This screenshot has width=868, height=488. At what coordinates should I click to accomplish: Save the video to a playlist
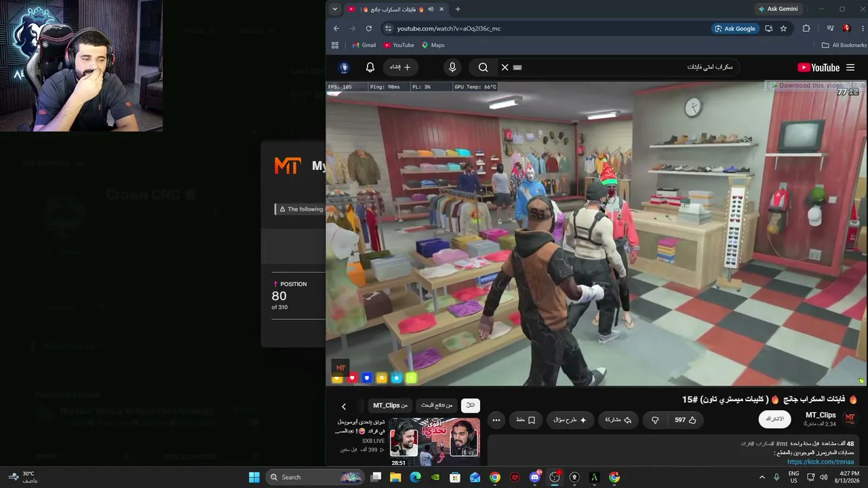(x=526, y=420)
